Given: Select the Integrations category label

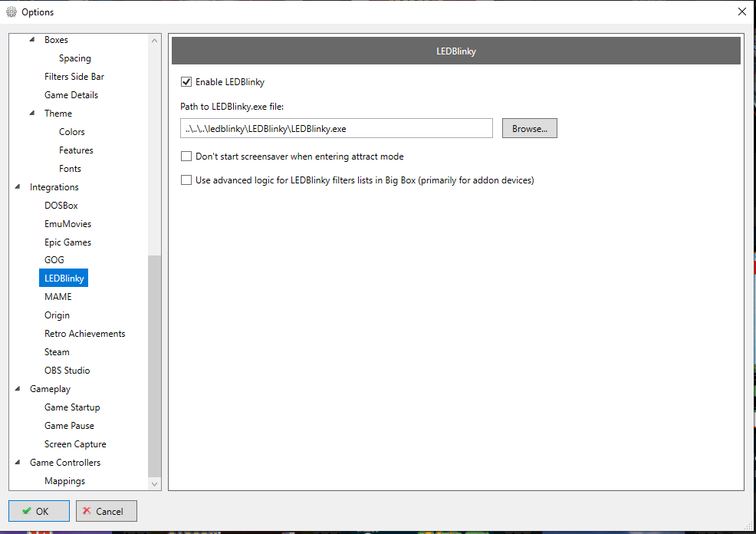Looking at the screenshot, I should click(x=54, y=187).
